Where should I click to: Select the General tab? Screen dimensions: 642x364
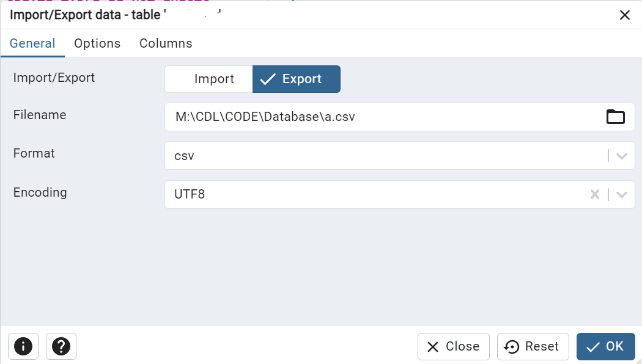[32, 43]
